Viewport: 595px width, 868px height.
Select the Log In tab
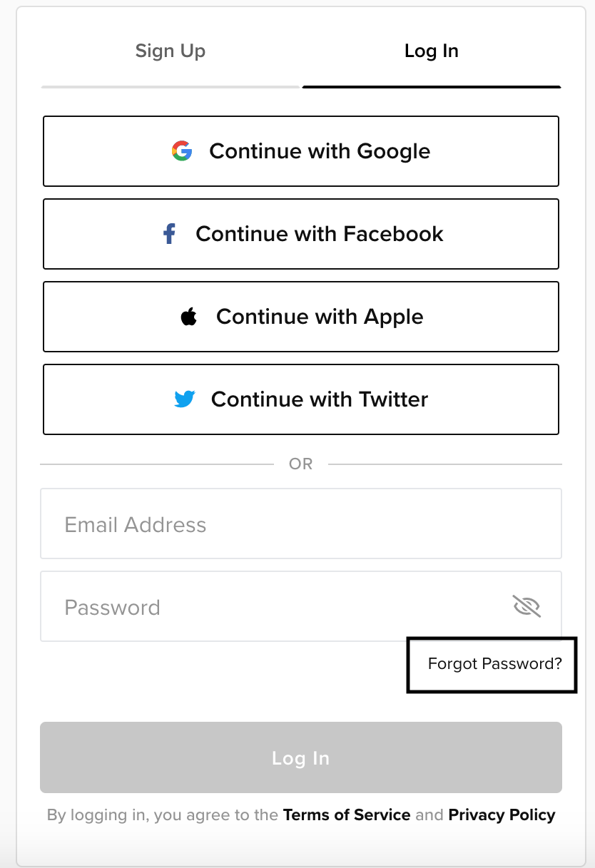point(431,51)
